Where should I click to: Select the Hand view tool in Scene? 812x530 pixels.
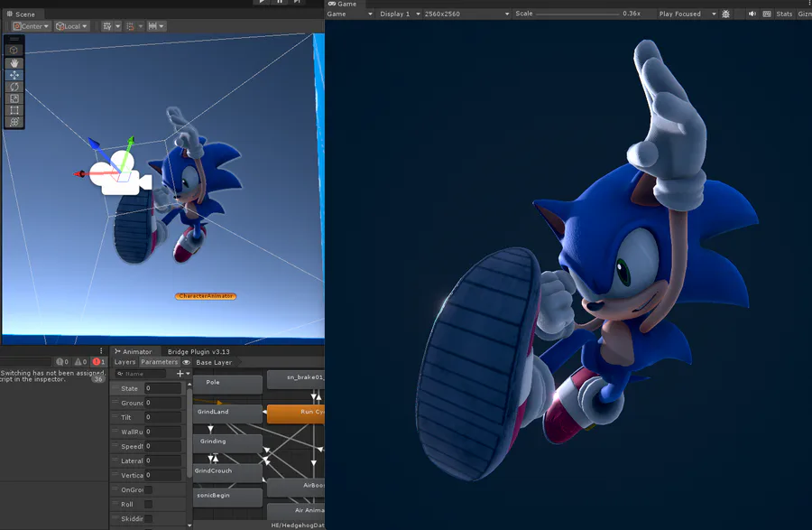pos(14,62)
